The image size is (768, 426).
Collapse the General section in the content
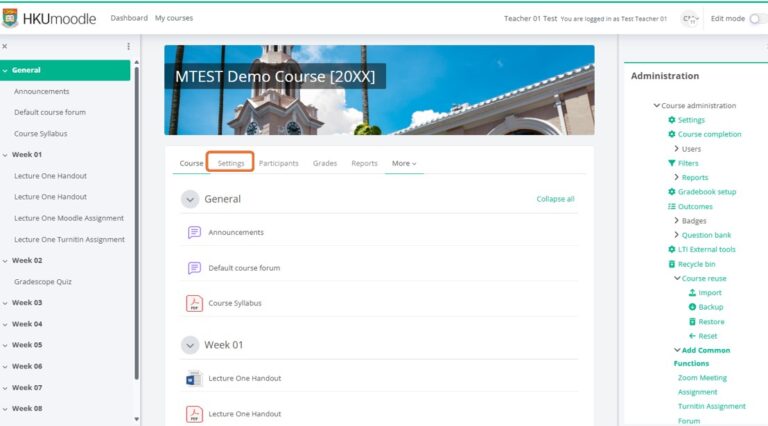(190, 199)
